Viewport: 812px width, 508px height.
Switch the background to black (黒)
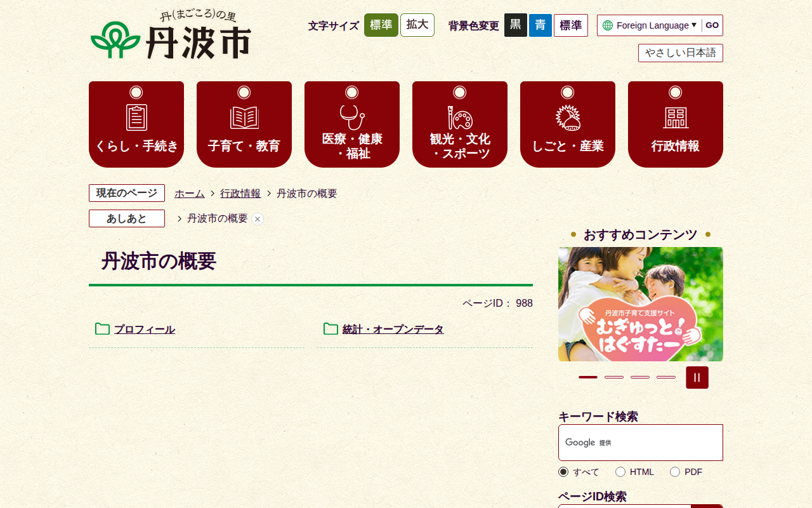coord(516,25)
